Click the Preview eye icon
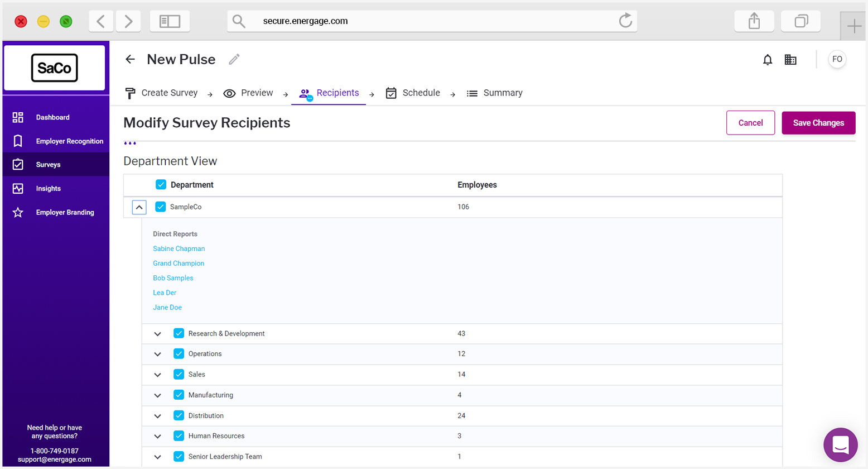 click(x=229, y=93)
